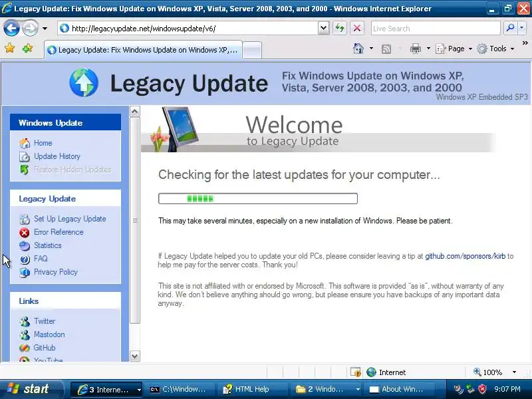Click the Print icon
532x399 pixels.
click(x=415, y=49)
